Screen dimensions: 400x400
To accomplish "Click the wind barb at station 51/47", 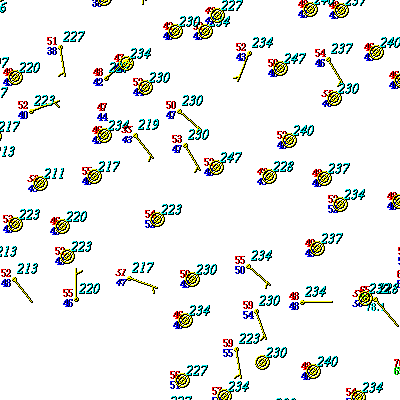I will (x=142, y=284).
